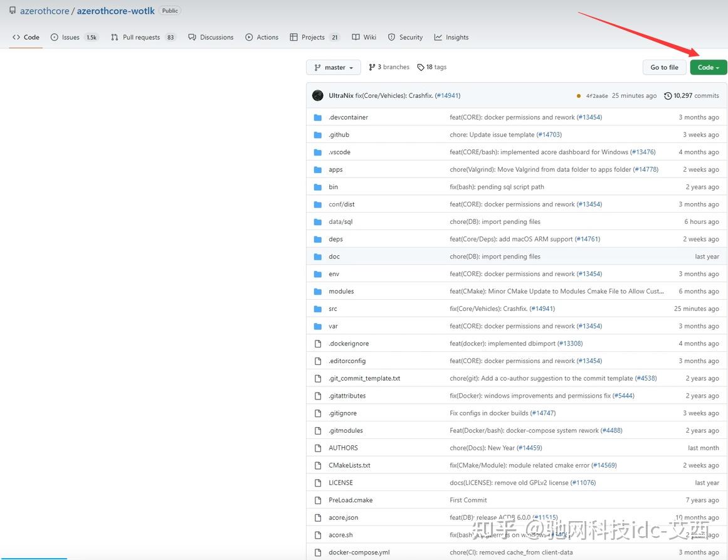Open pull request #13308 link

(570, 344)
